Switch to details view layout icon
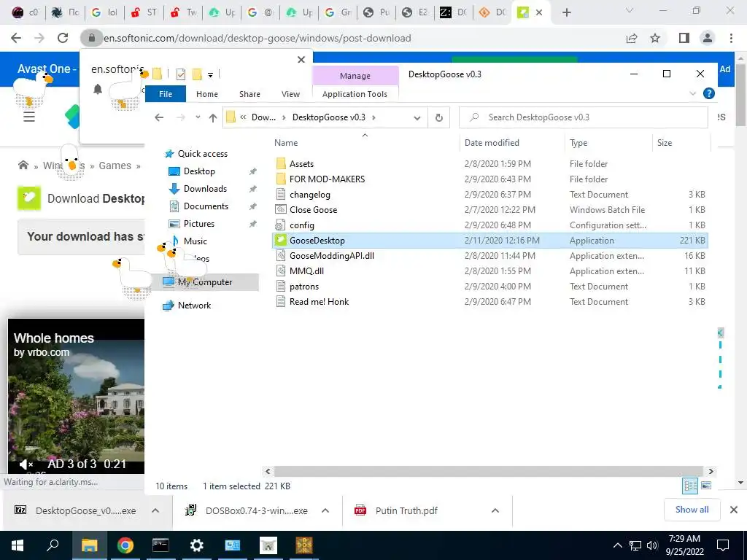 (690, 486)
